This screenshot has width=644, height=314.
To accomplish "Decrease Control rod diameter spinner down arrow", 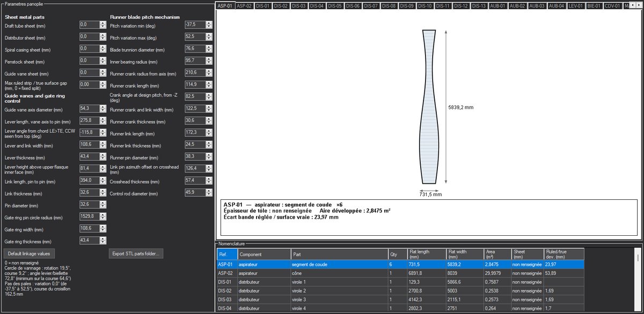I will point(209,193).
